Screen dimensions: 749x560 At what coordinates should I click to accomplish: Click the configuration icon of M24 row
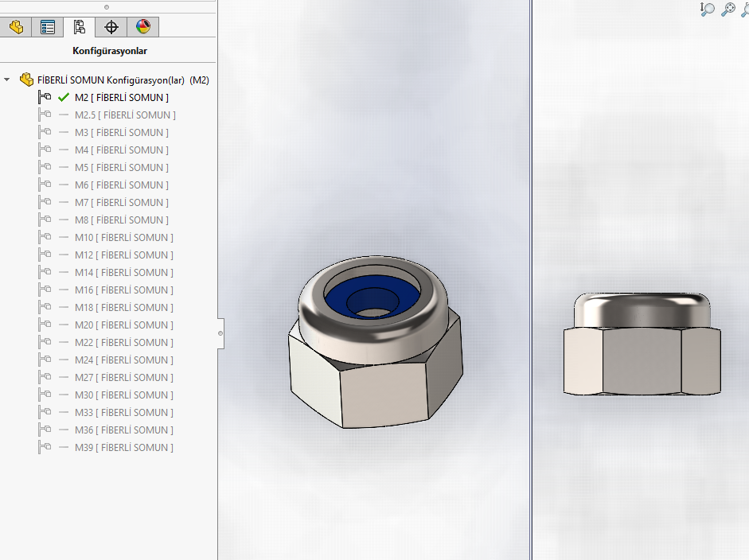tap(45, 360)
